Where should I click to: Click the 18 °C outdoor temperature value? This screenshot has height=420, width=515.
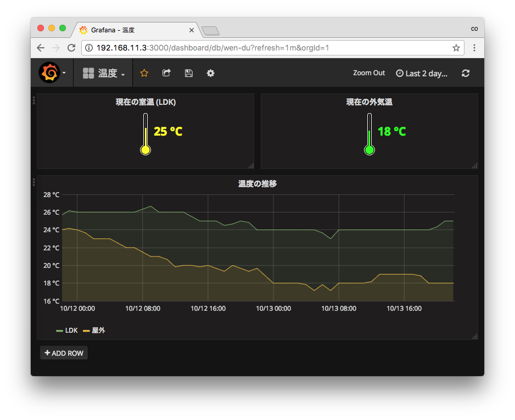[x=392, y=131]
